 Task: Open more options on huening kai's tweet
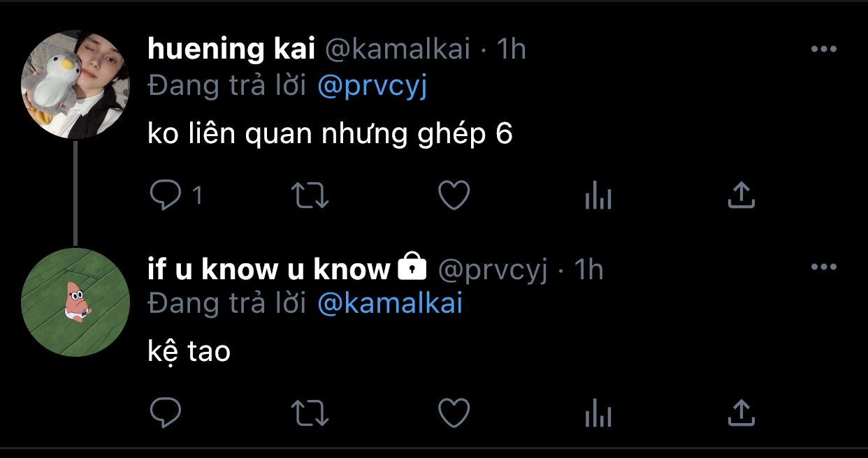pos(823,50)
